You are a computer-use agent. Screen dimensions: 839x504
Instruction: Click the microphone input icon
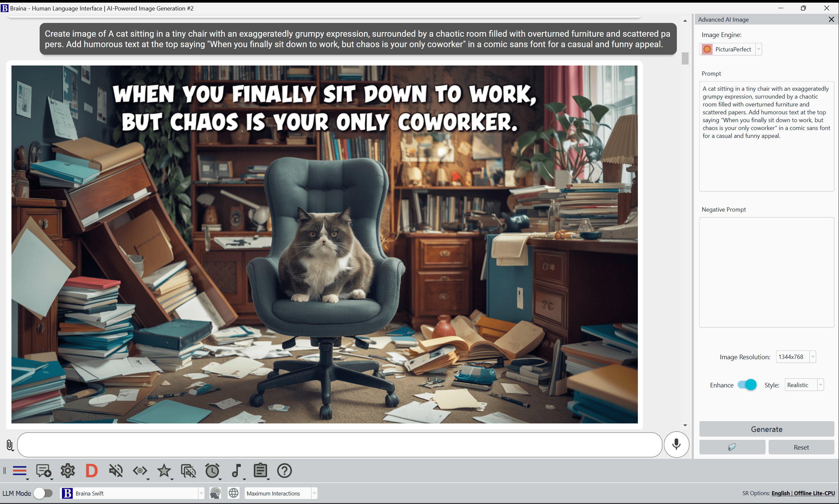click(676, 443)
